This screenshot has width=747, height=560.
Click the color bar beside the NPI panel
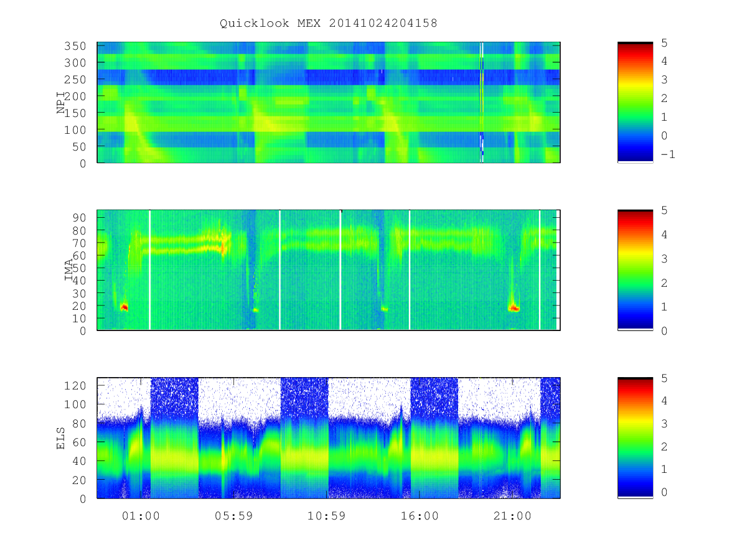[x=635, y=103]
